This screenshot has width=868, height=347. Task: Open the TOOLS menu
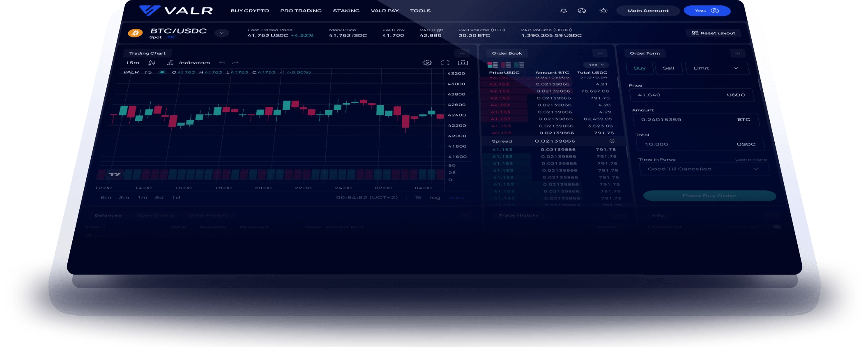click(420, 11)
